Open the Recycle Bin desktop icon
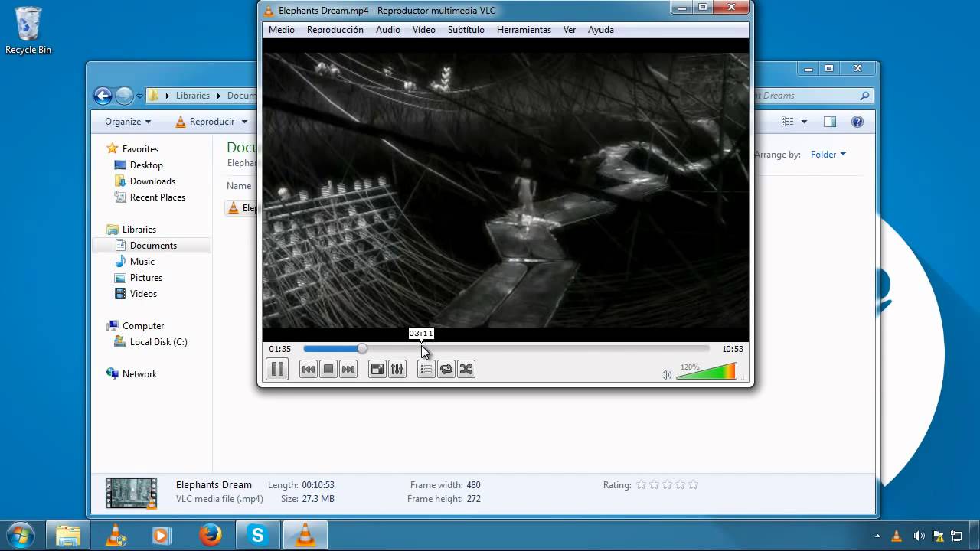The image size is (980, 551). pos(28,31)
